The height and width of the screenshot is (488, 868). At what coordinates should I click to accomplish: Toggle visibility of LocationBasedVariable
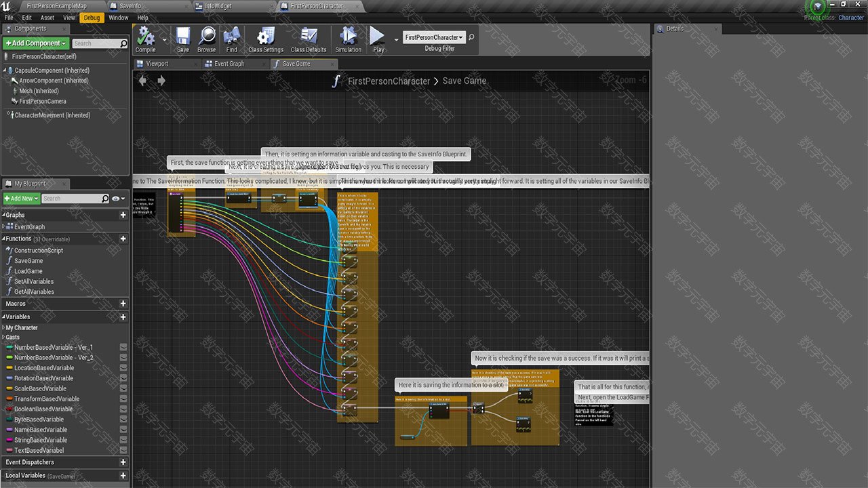point(123,368)
